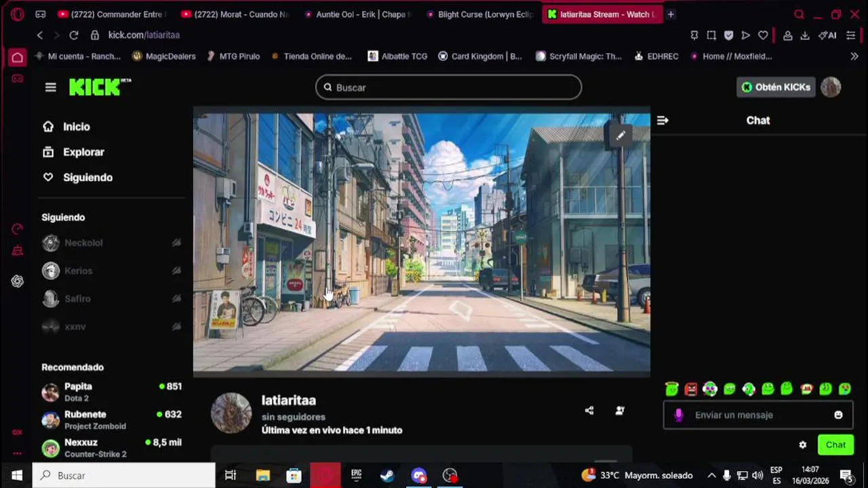Insert the teary heart-eyes emote at the right end
The width and height of the screenshot is (868, 488).
845,389
